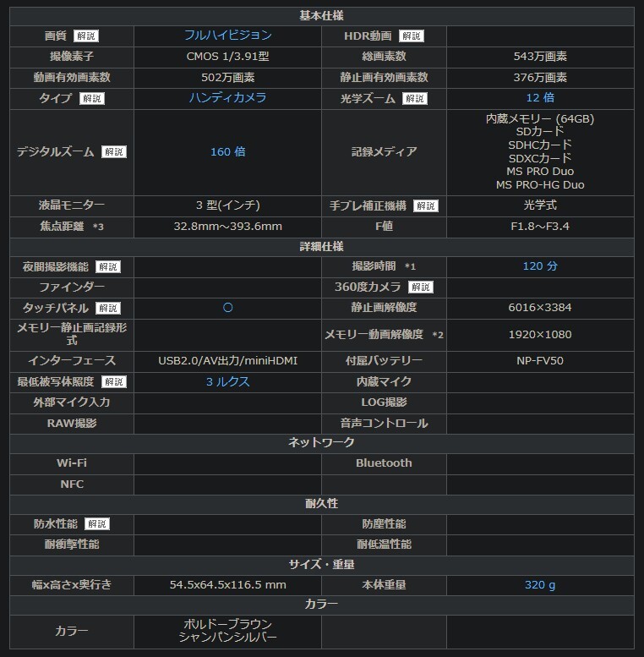Click the 160 倍 digital zoom link
This screenshot has height=657, width=644.
(228, 151)
